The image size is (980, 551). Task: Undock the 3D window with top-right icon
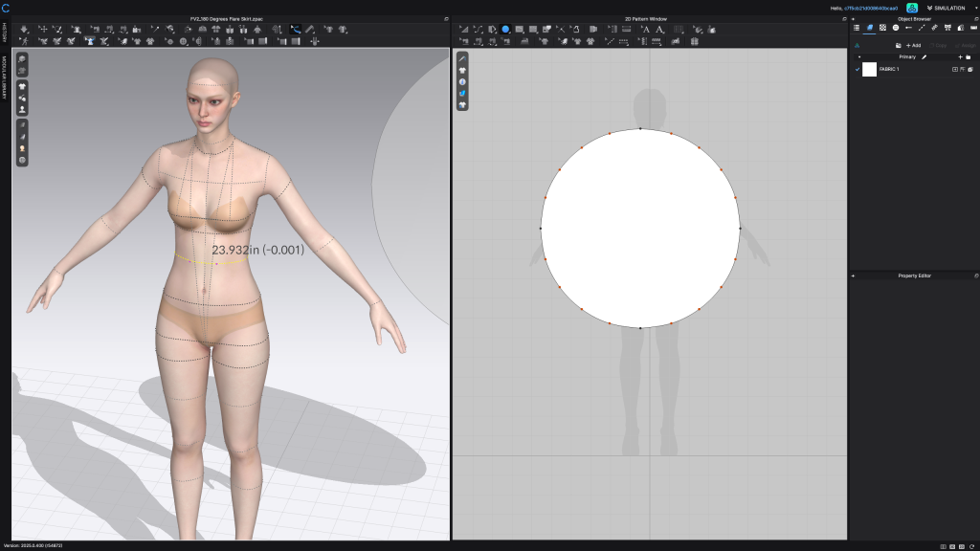[x=446, y=19]
